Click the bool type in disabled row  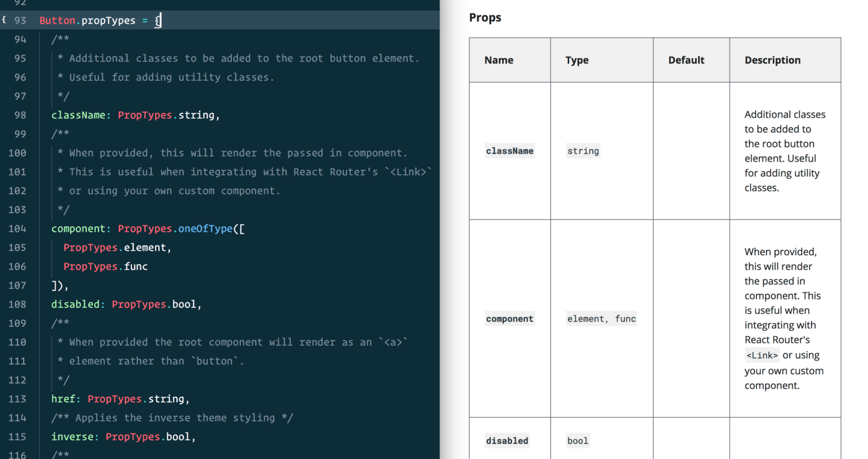[577, 441]
